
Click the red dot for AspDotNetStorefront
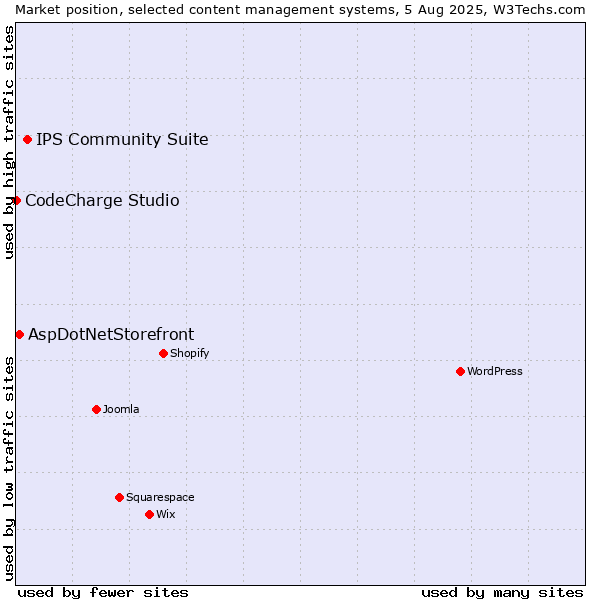[x=20, y=335]
